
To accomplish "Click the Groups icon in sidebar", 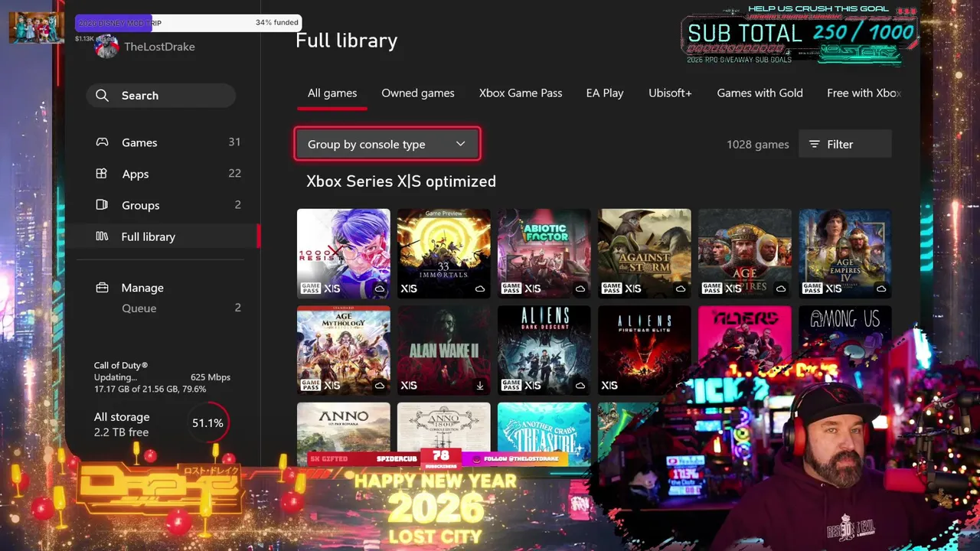I will click(x=102, y=205).
